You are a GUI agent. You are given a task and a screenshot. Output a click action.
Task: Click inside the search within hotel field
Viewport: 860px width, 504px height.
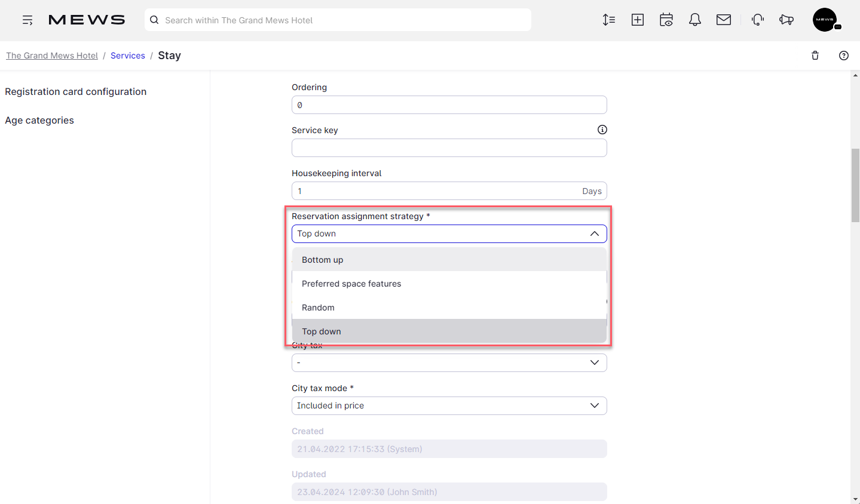(x=337, y=20)
